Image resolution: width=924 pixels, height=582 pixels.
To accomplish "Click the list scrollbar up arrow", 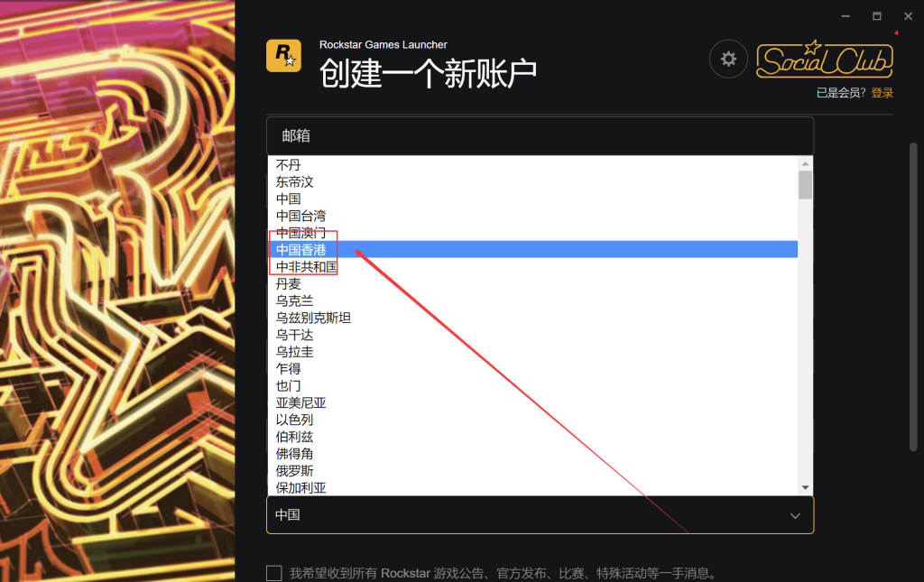I will click(805, 163).
